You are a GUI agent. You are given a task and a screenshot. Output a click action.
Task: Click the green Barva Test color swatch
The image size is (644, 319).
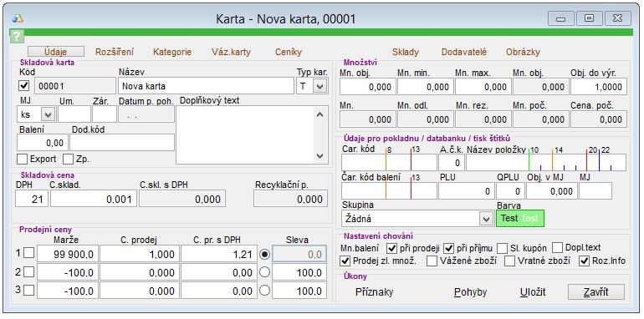click(x=520, y=218)
